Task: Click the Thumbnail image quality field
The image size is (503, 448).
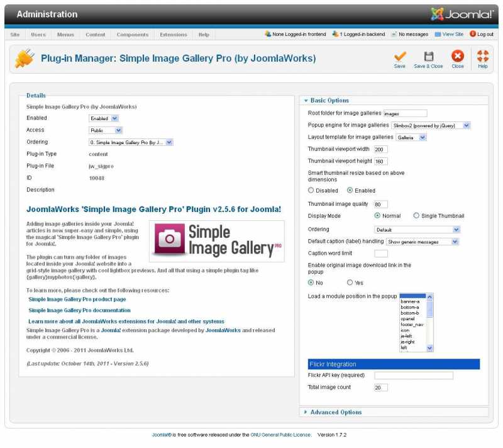Action: [x=381, y=204]
